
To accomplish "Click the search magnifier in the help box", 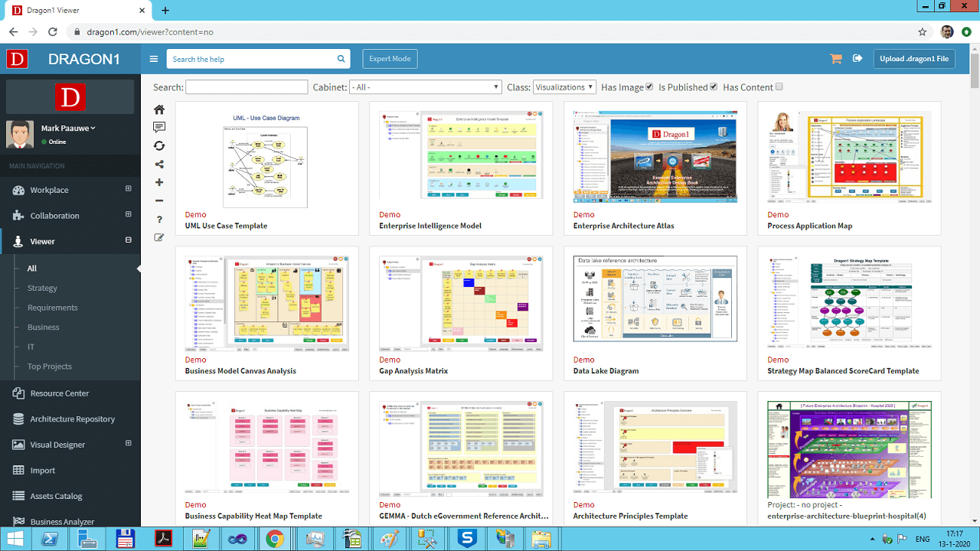I will pyautogui.click(x=341, y=59).
